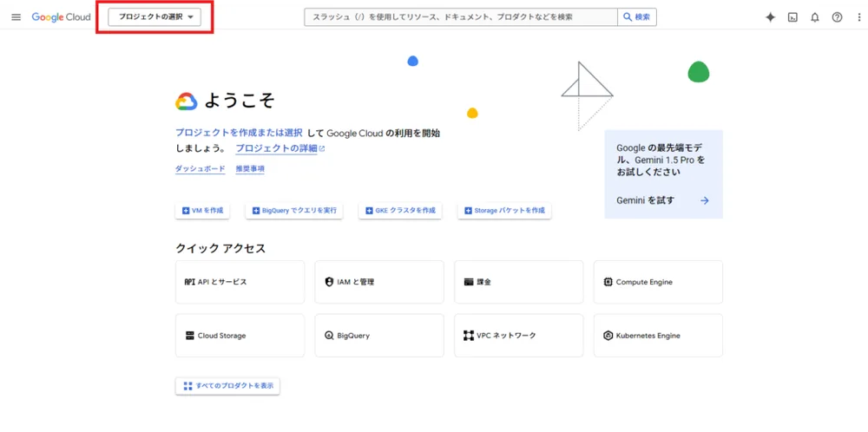Open the three-dot settings menu
868x432 pixels.
pos(858,17)
